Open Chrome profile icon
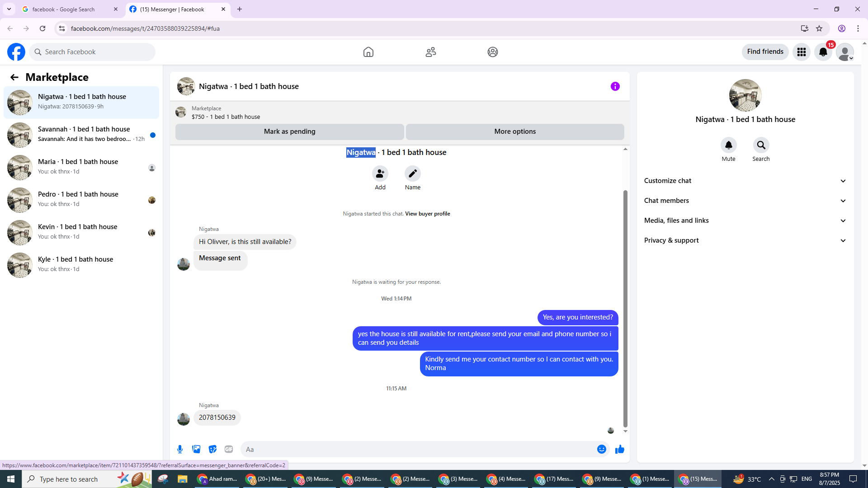This screenshot has height=488, width=868. pos(842,28)
